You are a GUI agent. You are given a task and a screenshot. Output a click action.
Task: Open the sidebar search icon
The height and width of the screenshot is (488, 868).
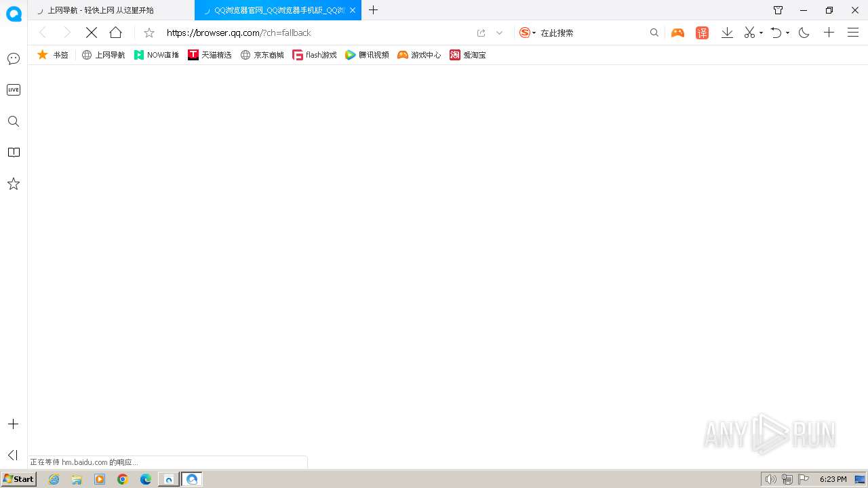click(14, 121)
